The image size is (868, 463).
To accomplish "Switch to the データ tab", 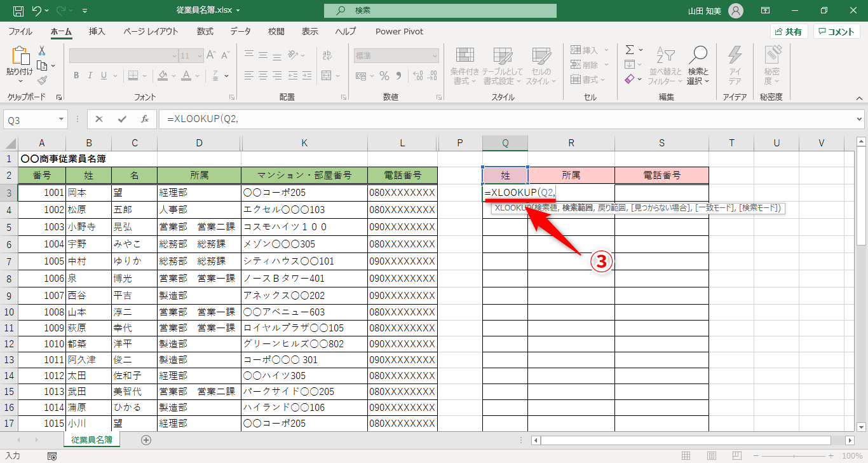I will [240, 32].
